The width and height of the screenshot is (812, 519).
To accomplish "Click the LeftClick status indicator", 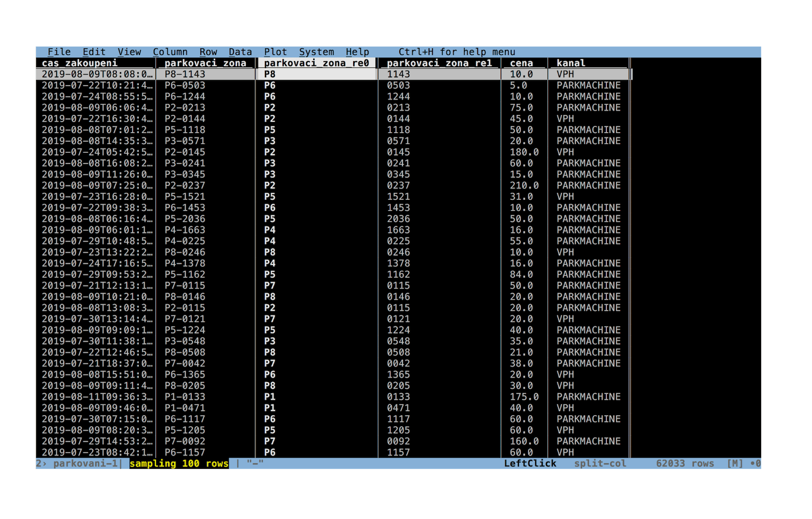I will click(530, 464).
